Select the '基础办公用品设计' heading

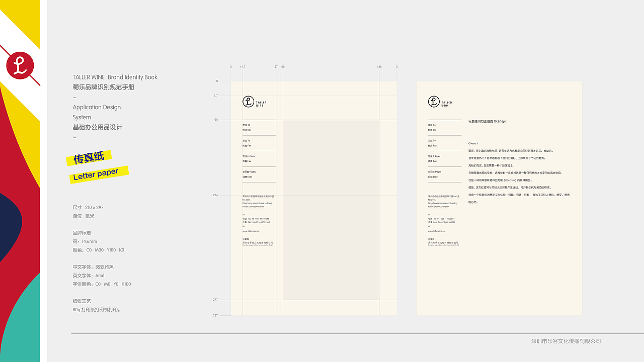(97, 127)
